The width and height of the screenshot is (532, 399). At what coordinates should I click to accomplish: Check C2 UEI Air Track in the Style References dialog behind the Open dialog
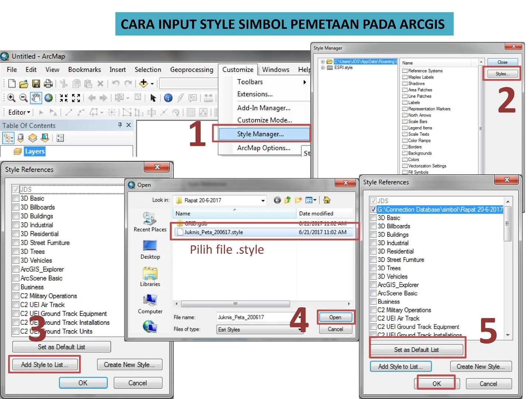pyautogui.click(x=16, y=305)
